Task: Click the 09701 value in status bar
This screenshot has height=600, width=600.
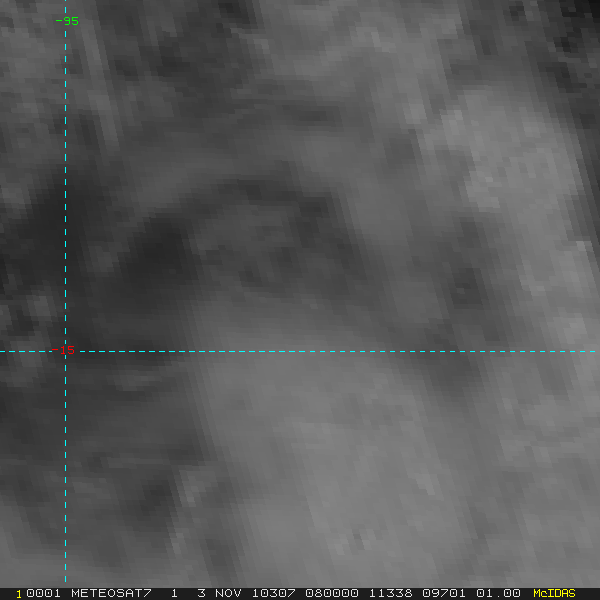Action: pyautogui.click(x=444, y=593)
